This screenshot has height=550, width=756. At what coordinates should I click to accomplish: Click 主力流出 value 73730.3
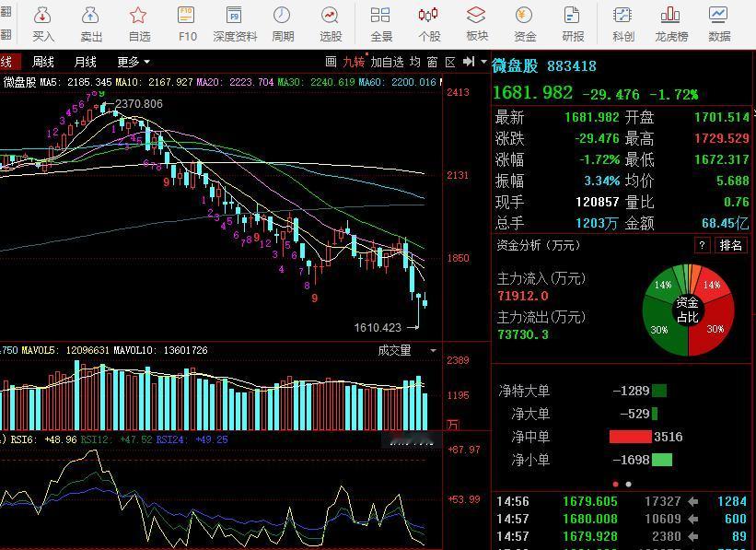pos(523,334)
